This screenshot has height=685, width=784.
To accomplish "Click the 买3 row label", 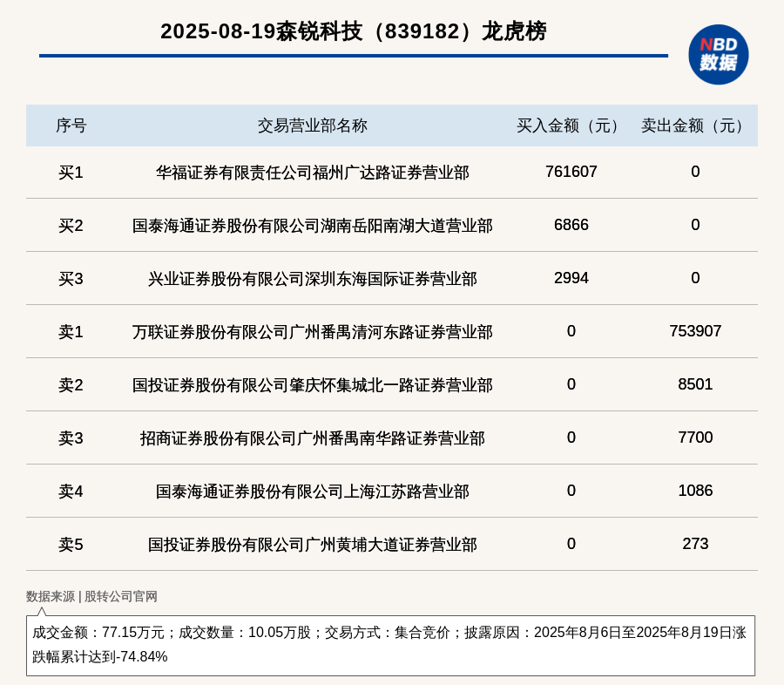I will (71, 278).
